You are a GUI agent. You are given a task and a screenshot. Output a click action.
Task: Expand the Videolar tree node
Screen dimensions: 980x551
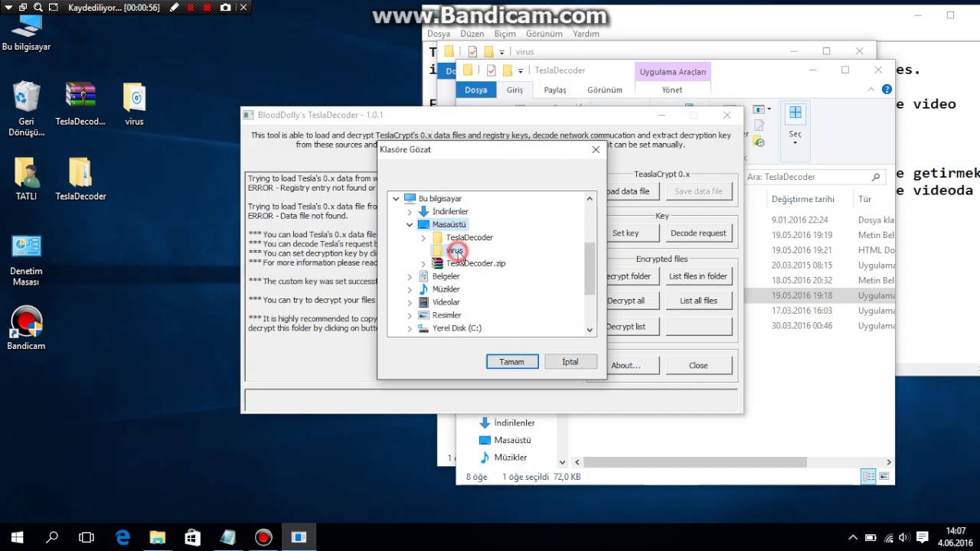click(410, 302)
